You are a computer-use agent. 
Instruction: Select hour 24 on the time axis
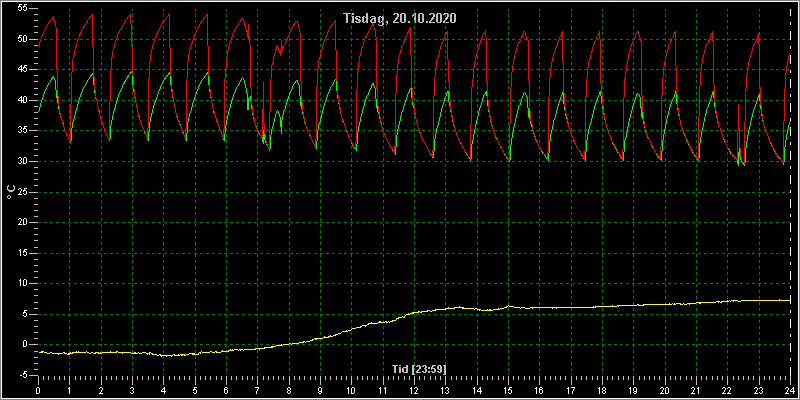pos(790,391)
